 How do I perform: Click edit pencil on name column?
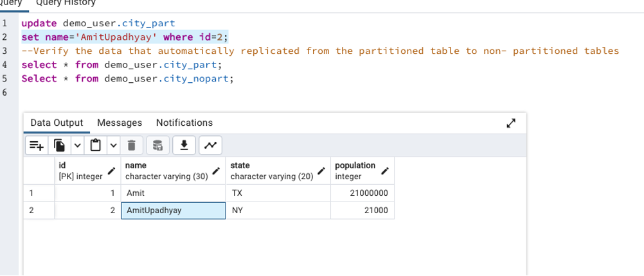(217, 171)
